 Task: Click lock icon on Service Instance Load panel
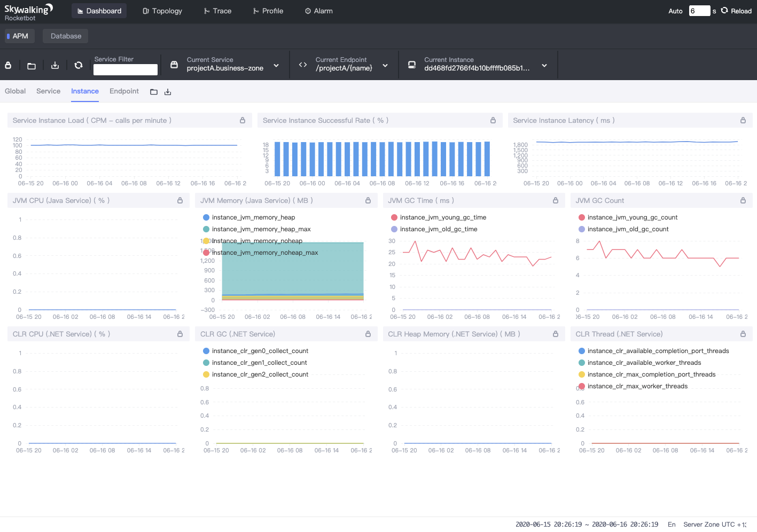tap(243, 120)
